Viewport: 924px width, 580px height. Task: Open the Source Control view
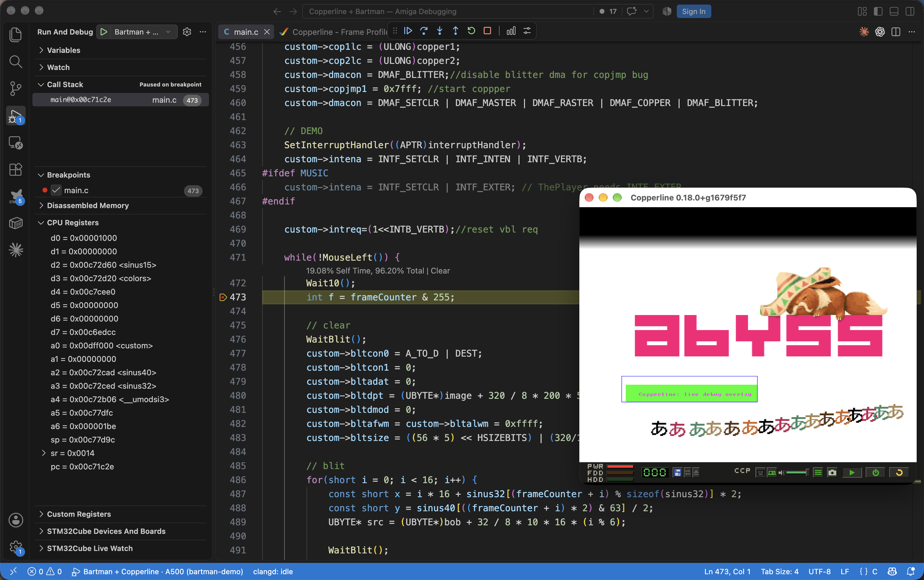pyautogui.click(x=15, y=88)
